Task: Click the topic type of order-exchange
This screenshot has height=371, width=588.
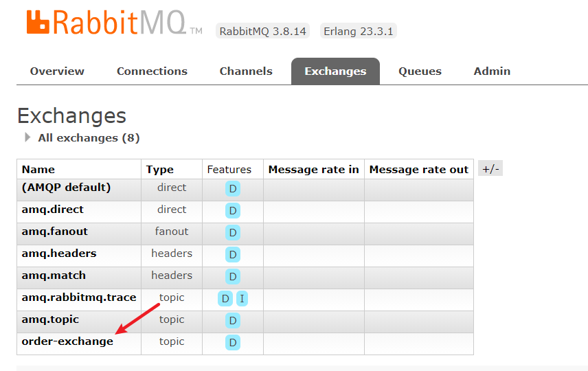Action: point(172,341)
